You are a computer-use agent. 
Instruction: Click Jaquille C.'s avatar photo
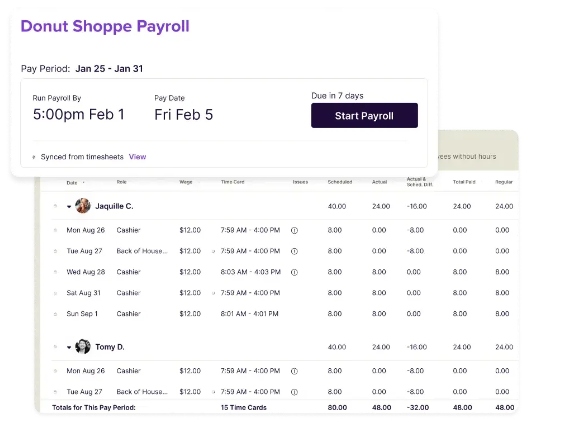(x=83, y=206)
